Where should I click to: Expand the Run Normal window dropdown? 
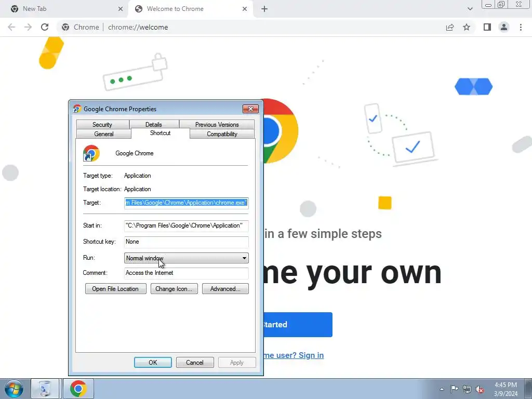click(187, 258)
